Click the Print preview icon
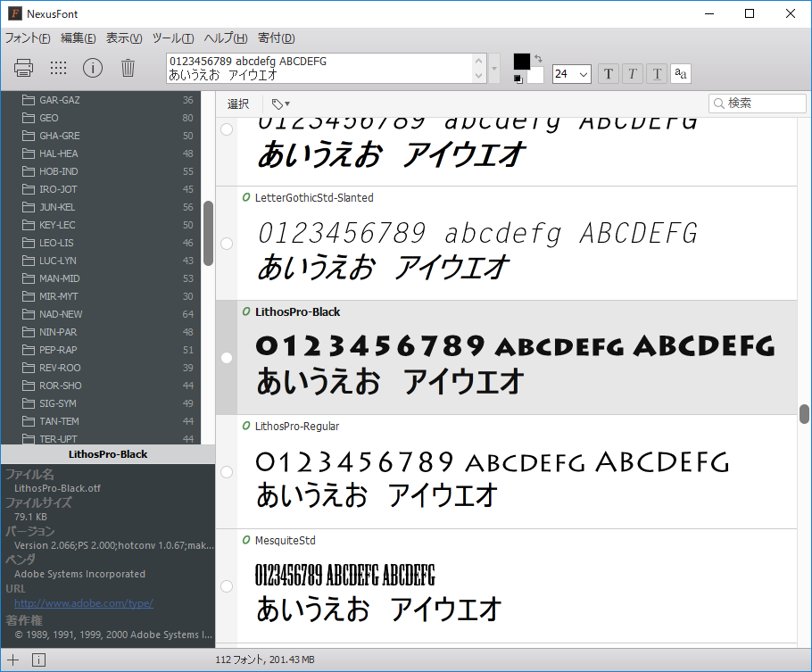This screenshot has width=812, height=672. [x=23, y=68]
